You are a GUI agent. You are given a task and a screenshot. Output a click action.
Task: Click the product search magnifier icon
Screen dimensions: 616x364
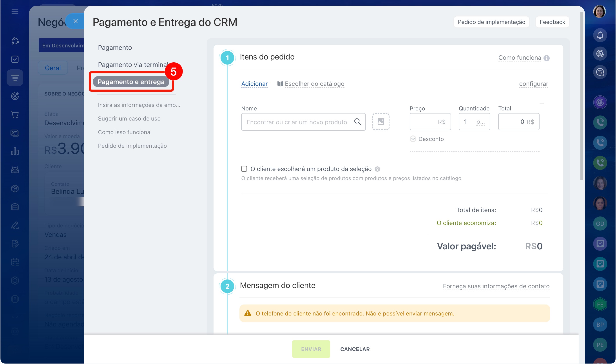tap(357, 122)
